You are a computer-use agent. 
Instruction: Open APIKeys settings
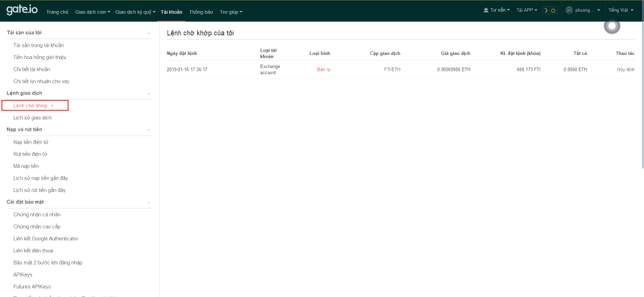coord(23,274)
